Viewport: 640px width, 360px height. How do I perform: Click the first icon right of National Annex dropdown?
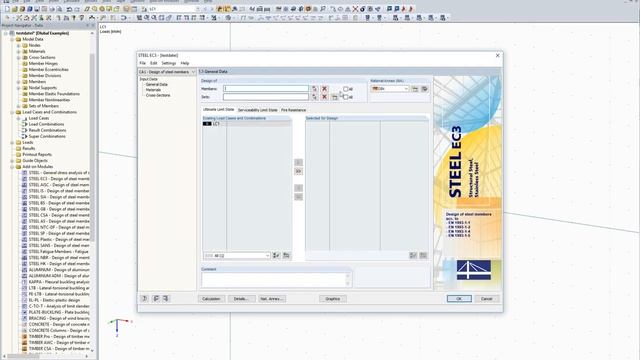415,89
